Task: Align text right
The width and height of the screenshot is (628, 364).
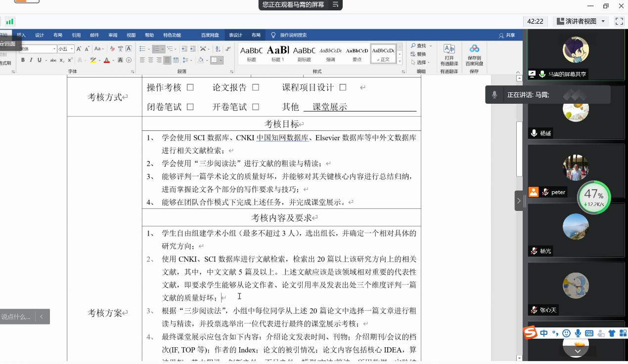Action: click(x=159, y=60)
